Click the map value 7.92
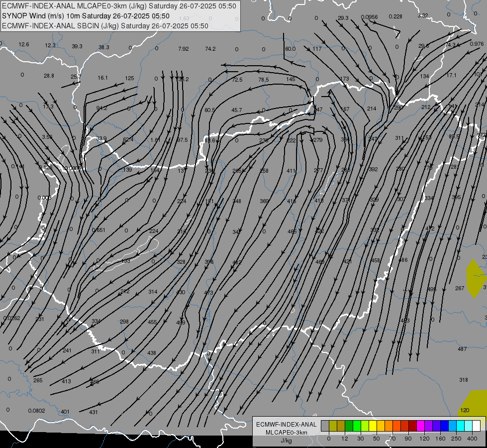This screenshot has width=487, height=448. click(x=183, y=49)
